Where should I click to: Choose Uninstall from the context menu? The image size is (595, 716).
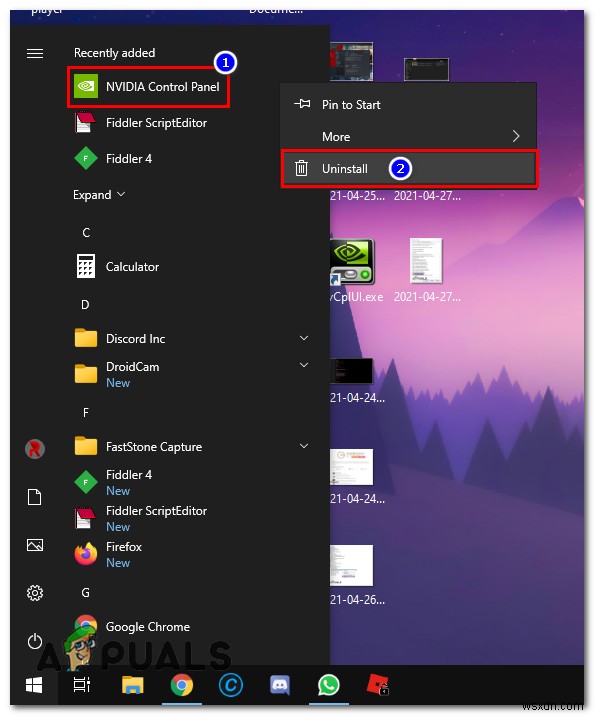click(x=408, y=168)
